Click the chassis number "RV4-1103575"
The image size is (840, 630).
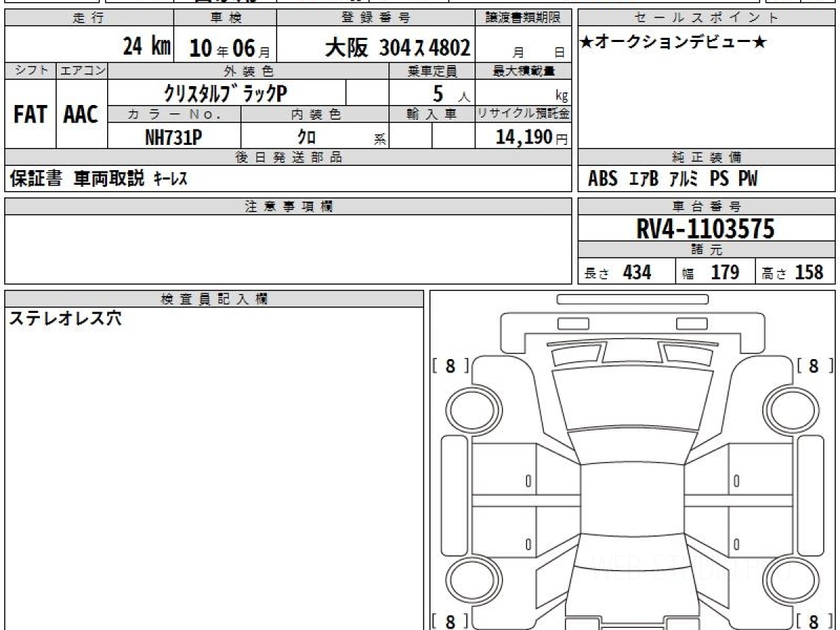(x=706, y=228)
